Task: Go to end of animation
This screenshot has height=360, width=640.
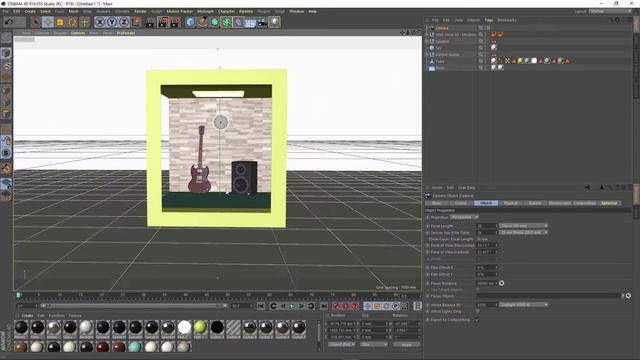Action: pyautogui.click(x=324, y=306)
